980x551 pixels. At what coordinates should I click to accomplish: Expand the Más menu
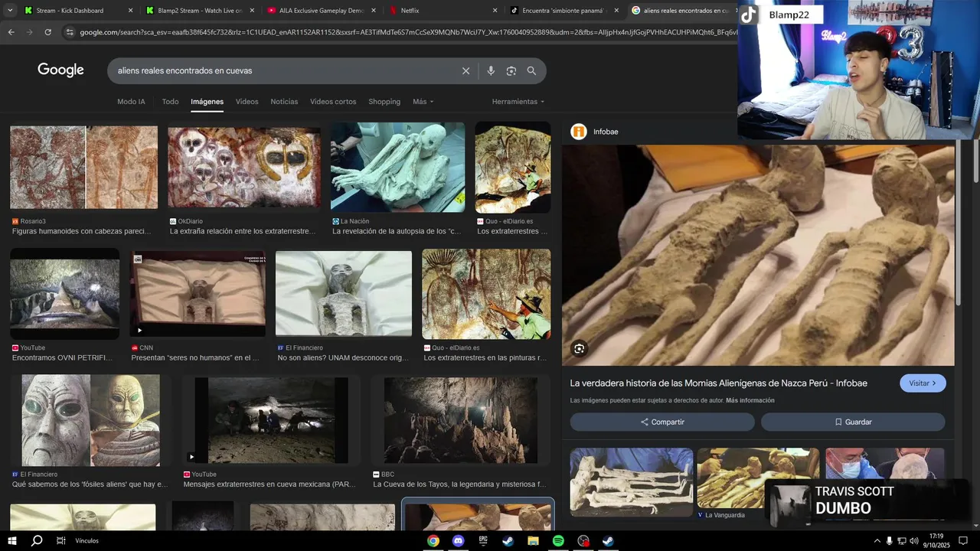point(423,102)
